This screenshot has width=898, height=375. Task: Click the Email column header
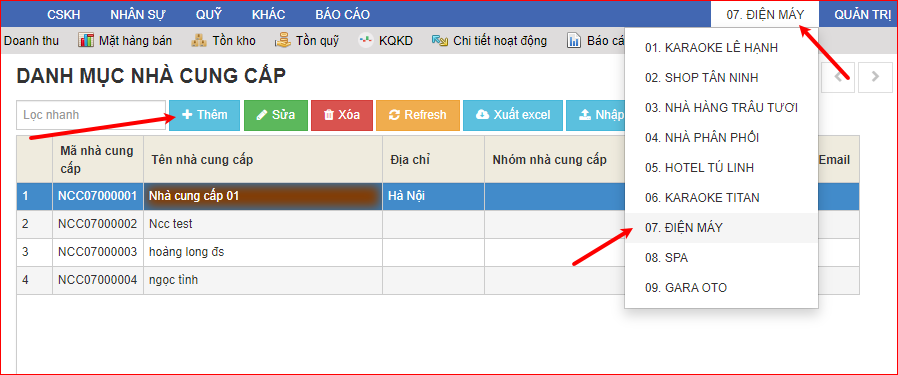834,160
